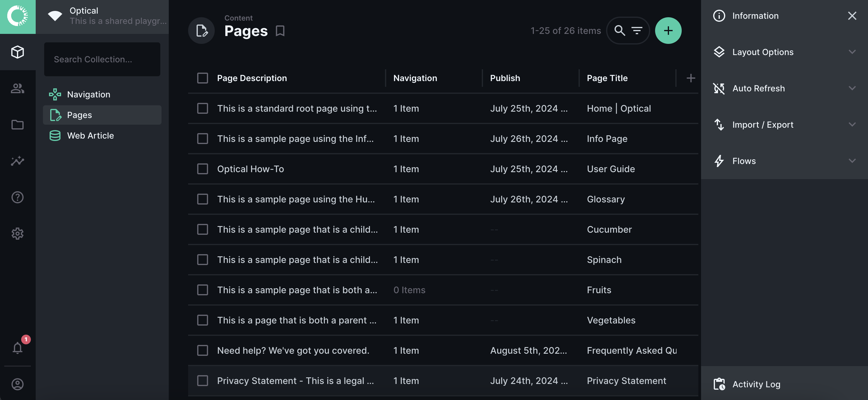Toggle checkbox for Cucumber page row
This screenshot has width=868, height=400.
[201, 229]
